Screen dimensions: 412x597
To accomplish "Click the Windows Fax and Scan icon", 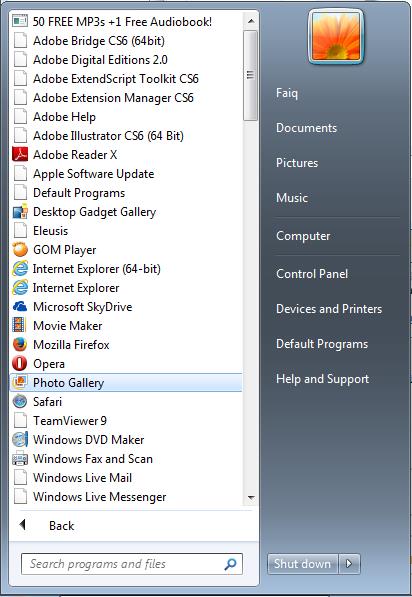I will tap(20, 459).
